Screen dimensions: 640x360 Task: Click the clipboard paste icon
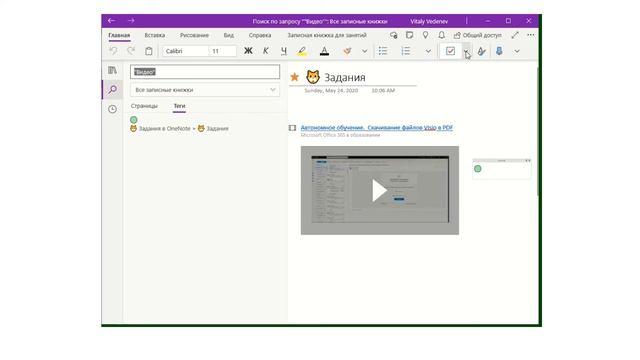149,51
